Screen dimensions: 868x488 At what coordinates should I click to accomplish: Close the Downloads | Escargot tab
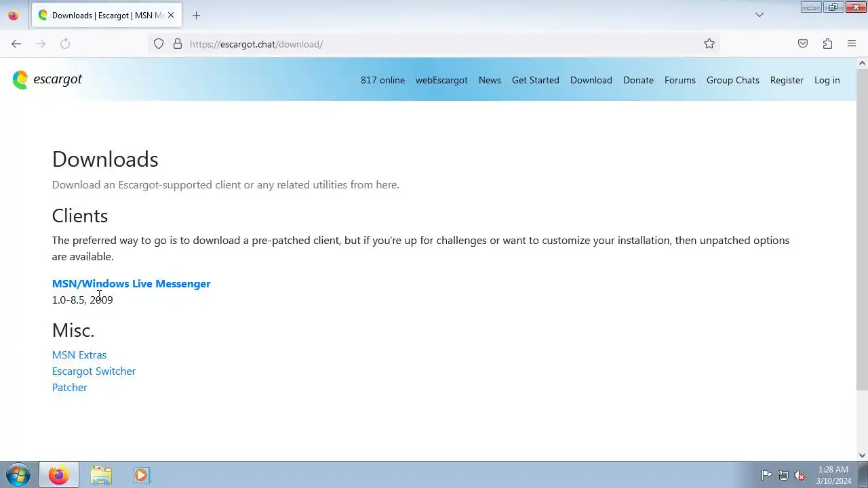click(171, 15)
